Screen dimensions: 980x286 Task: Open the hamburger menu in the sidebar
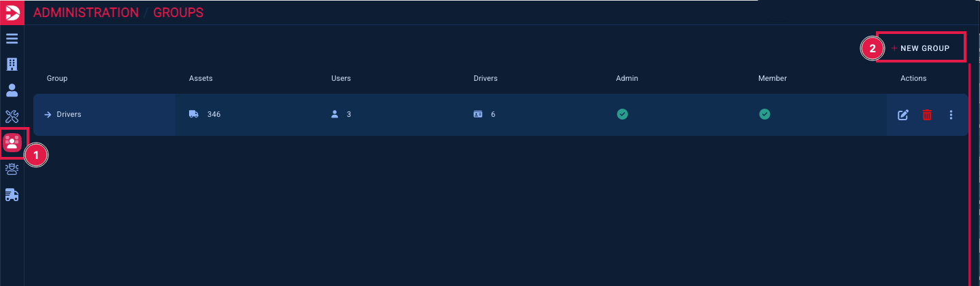(x=12, y=38)
